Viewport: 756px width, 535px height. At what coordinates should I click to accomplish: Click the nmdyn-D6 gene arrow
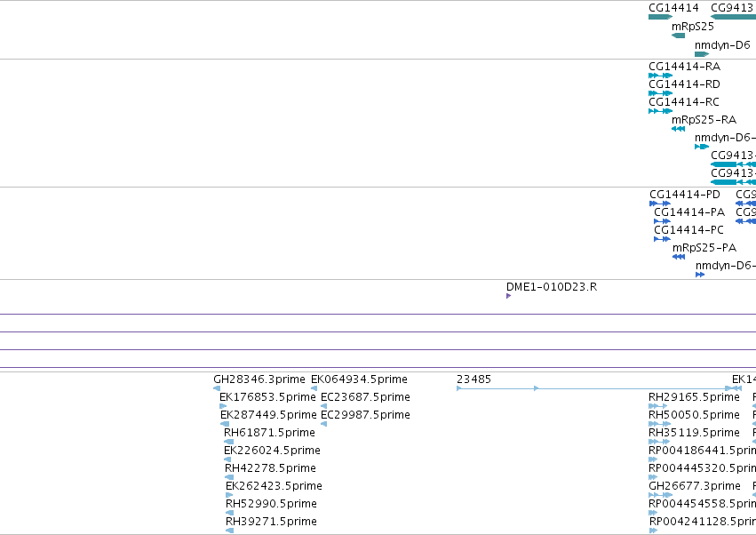pyautogui.click(x=702, y=54)
